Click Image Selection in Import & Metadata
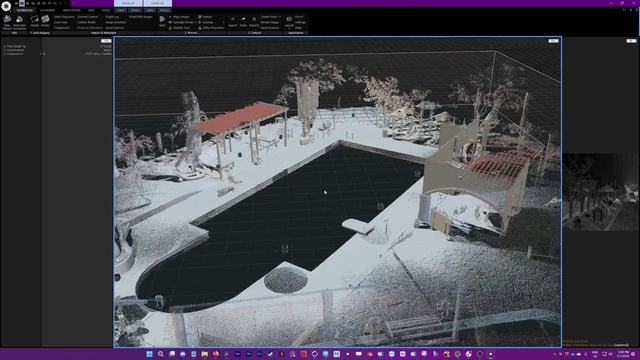640x360 pixels. pos(116,22)
